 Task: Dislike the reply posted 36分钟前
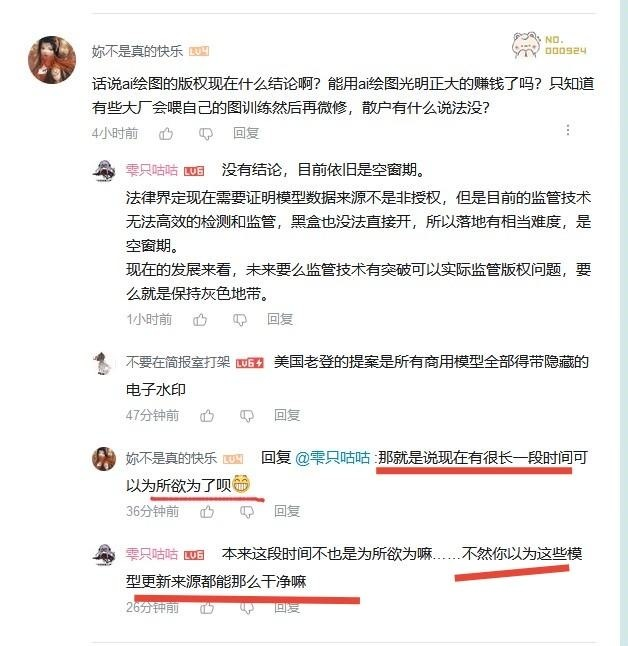click(247, 512)
